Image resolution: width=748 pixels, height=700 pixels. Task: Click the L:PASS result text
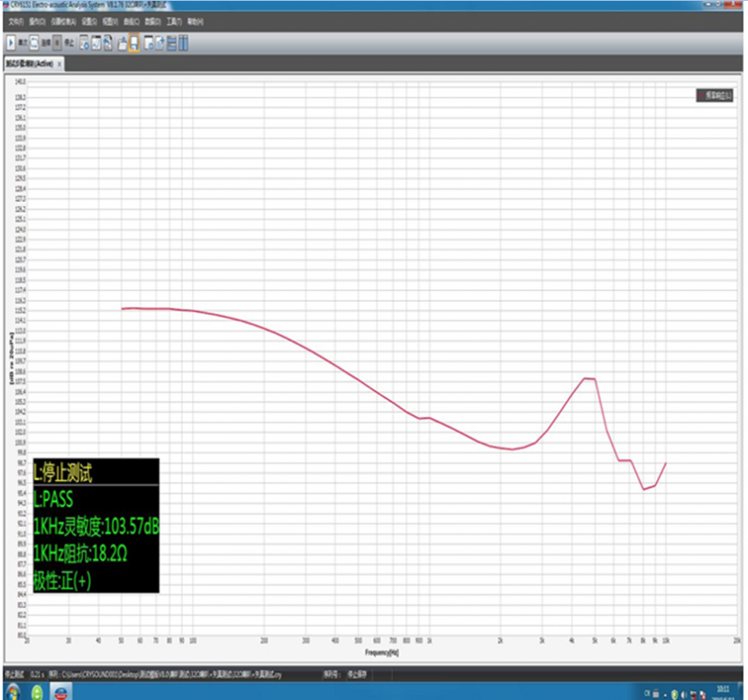click(53, 499)
